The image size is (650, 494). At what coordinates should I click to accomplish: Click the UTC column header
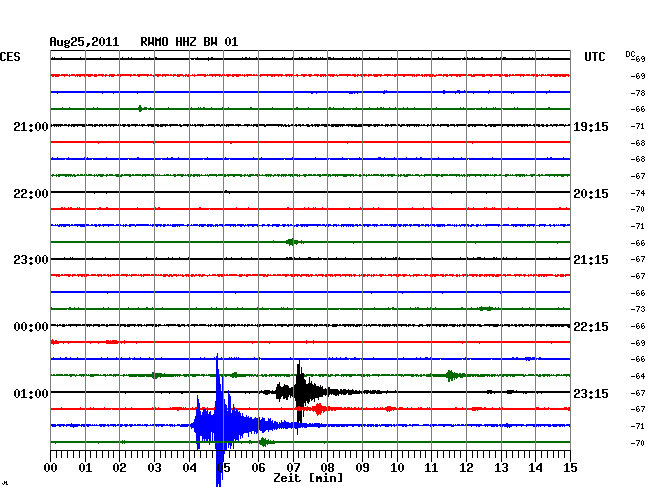pos(594,57)
